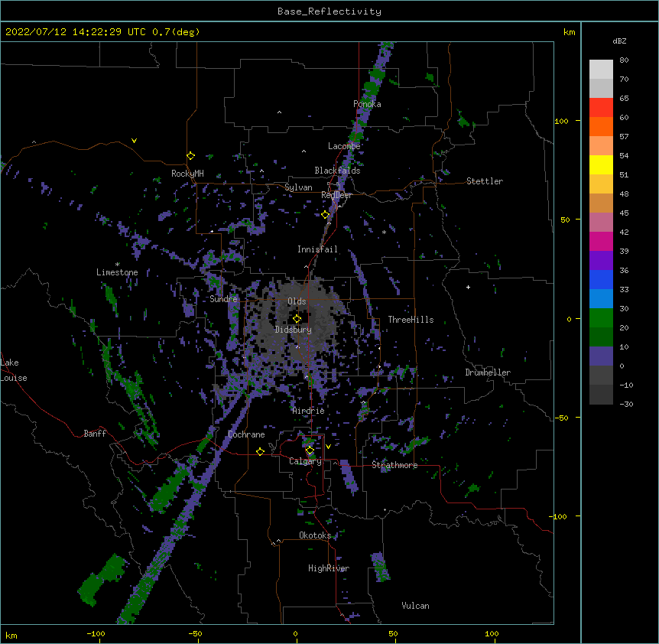Screen dimensions: 659x644
Task: Select the red 60-65 dBZ color swatch
Action: (601, 108)
